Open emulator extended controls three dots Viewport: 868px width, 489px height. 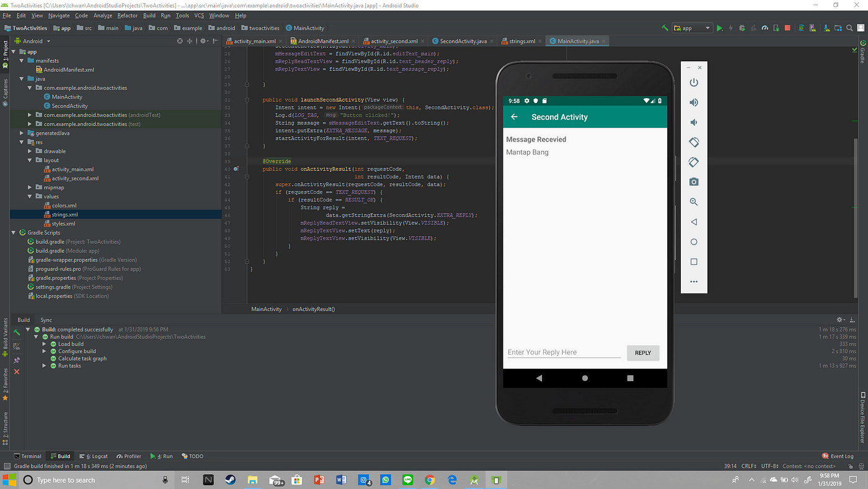click(694, 282)
